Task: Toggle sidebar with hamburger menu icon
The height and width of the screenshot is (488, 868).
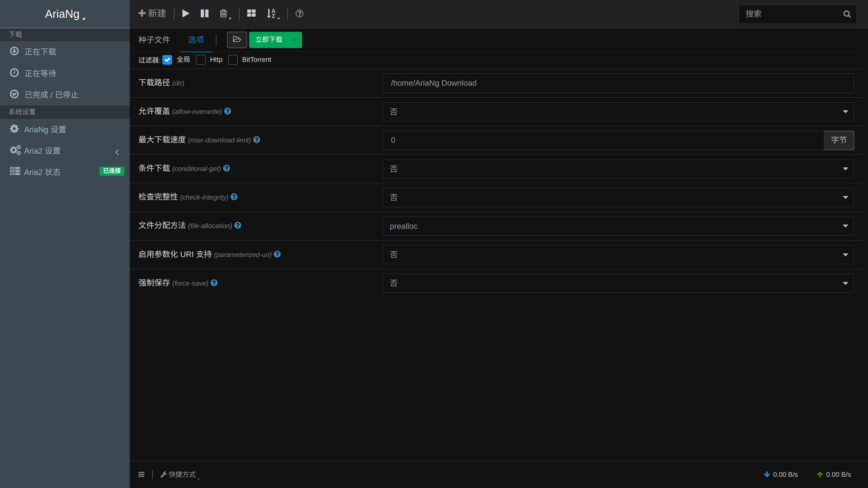Action: click(141, 474)
